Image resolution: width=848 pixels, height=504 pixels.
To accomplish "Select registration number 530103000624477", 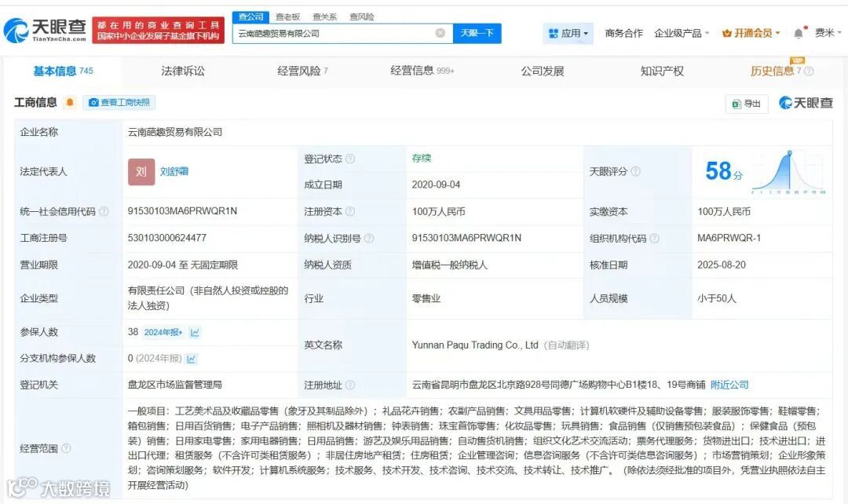I will (x=167, y=238).
